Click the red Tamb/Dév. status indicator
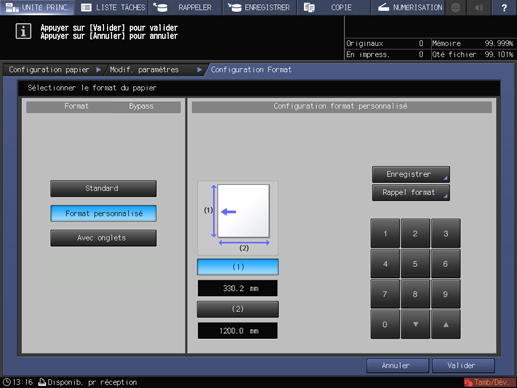This screenshot has height=388, width=517. (x=489, y=382)
